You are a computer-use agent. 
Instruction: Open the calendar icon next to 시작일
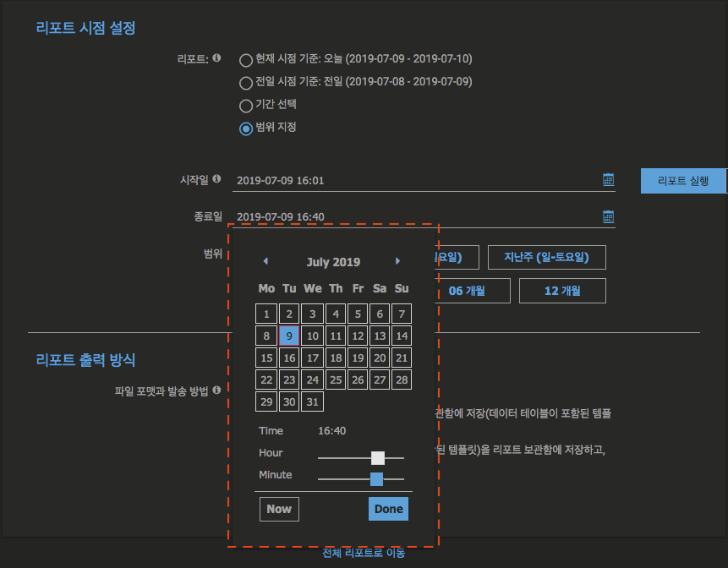point(608,179)
